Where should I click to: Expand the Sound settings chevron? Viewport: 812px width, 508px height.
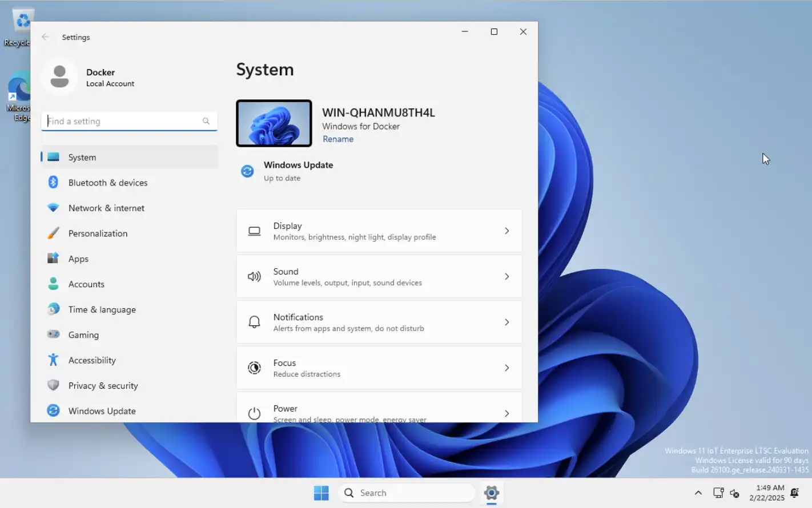pyautogui.click(x=507, y=277)
